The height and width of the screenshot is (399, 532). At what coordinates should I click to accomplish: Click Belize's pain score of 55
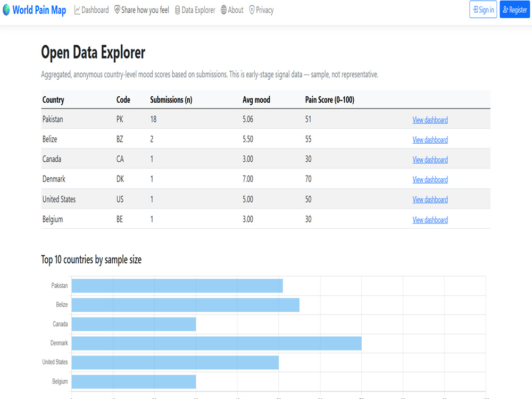point(308,139)
